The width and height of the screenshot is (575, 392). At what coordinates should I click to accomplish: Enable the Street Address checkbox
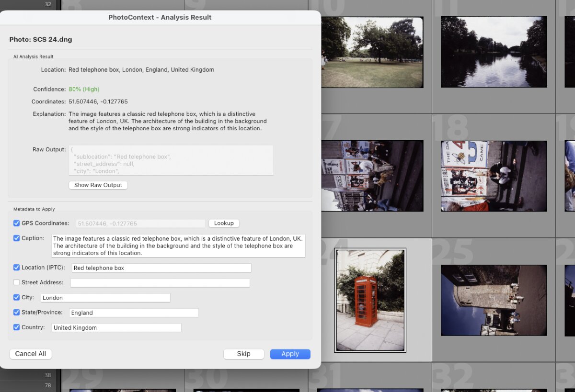tap(16, 282)
